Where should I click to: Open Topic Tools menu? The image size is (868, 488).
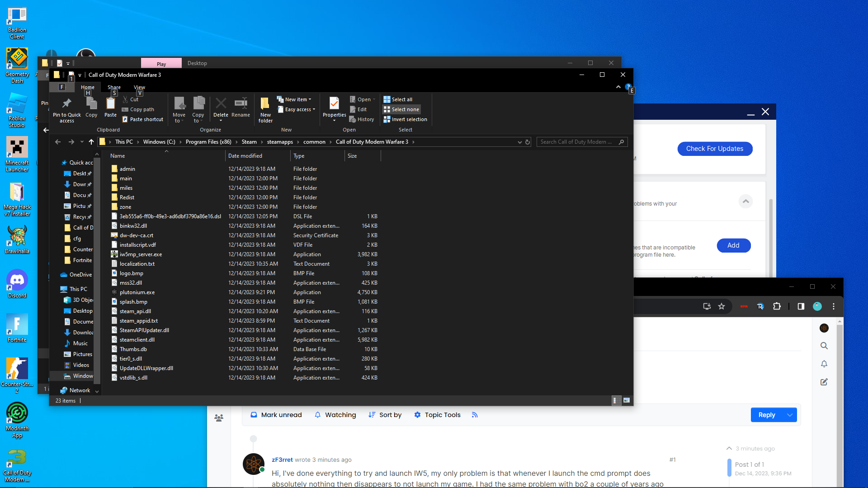click(437, 415)
